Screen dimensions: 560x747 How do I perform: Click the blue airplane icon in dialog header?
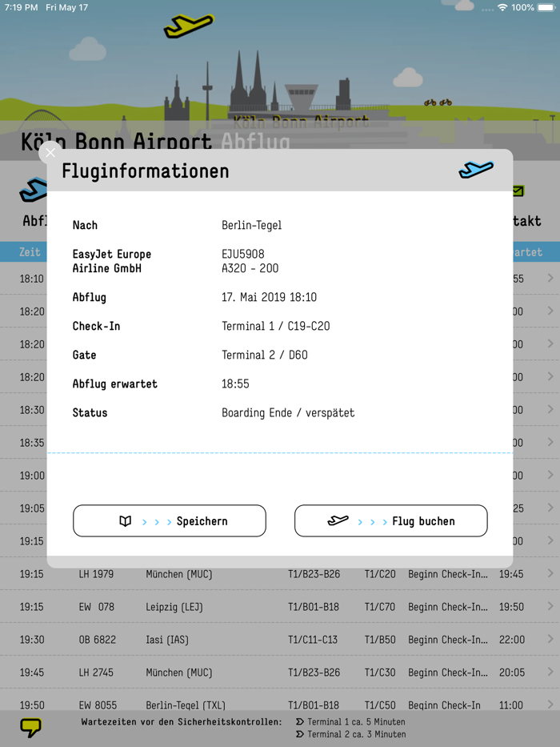tap(476, 170)
